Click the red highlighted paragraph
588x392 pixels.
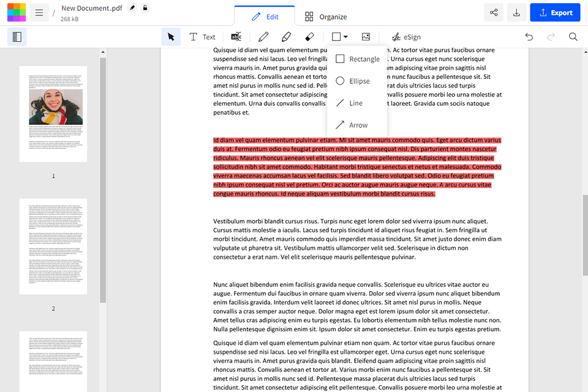point(357,167)
